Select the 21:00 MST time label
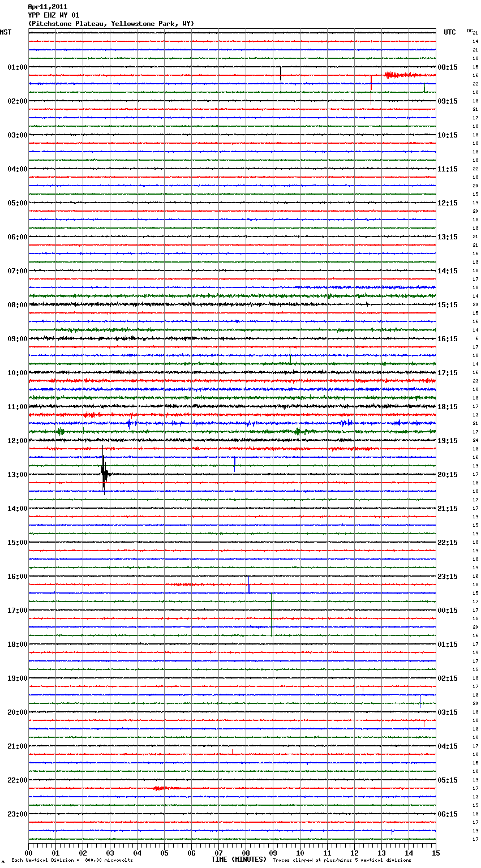This screenshot has height=868, width=481. point(18,746)
